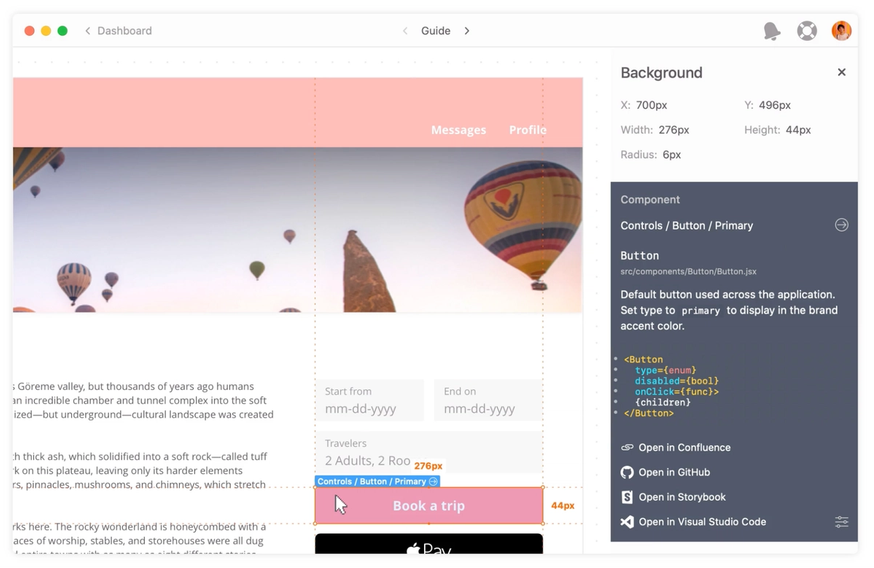The height and width of the screenshot is (568, 874).
Task: Open the help lifebuoy icon
Action: pos(807,31)
